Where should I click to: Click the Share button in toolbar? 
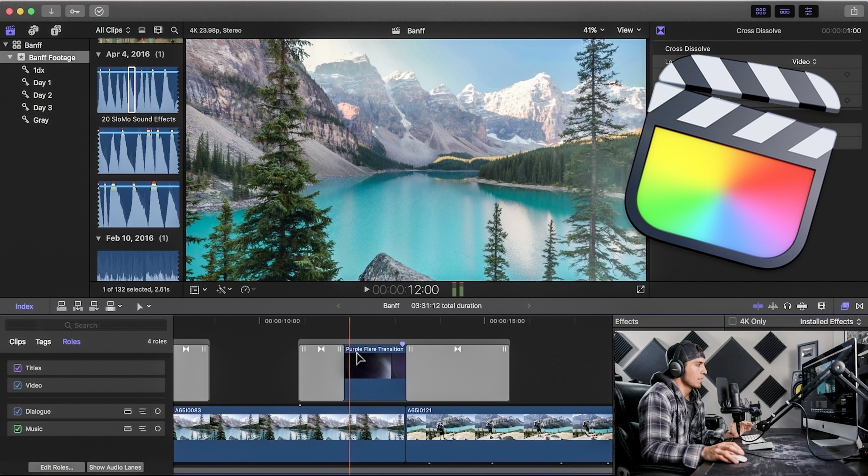pyautogui.click(x=854, y=11)
